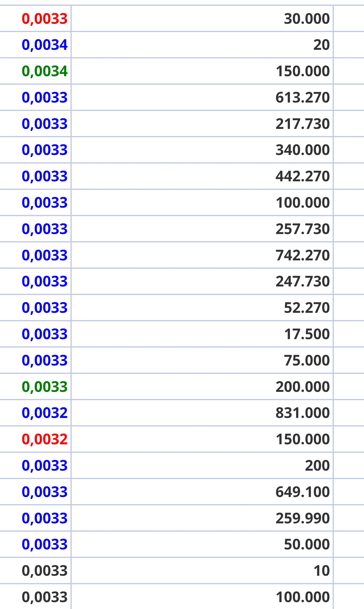Select the 52.270 volume cell
Image resolution: width=364 pixels, height=609 pixels.
click(202, 308)
